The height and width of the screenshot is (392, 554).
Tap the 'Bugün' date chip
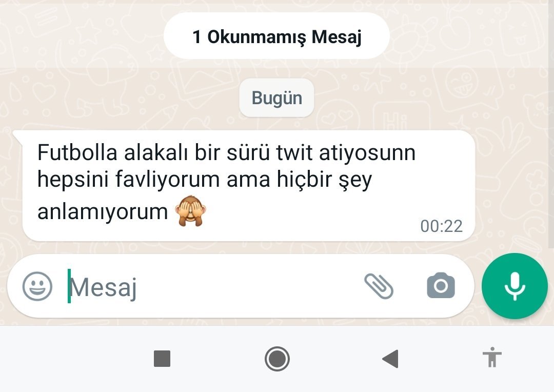[x=276, y=98]
